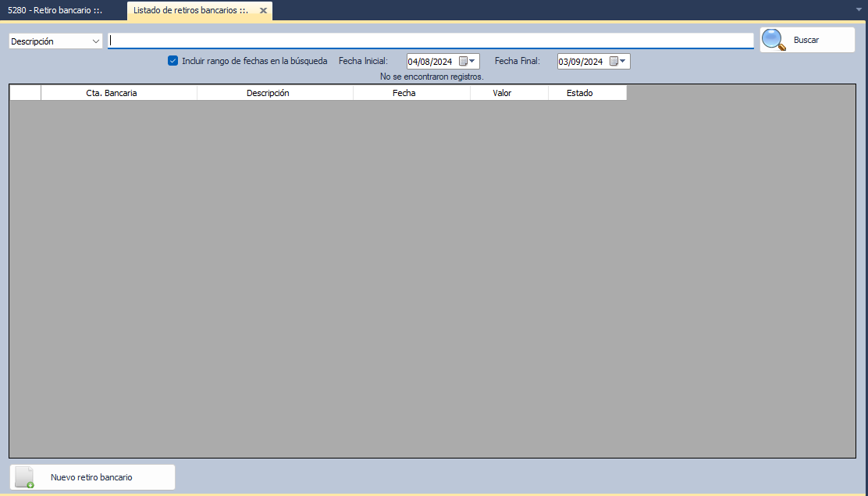Click the empty gray grid area
Image resolution: width=868 pixels, height=496 pixels.
tap(429, 273)
